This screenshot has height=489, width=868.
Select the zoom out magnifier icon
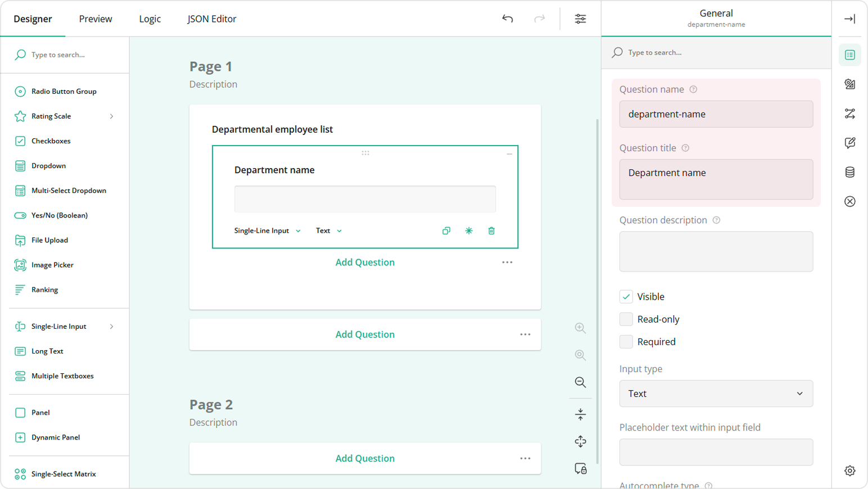(580, 382)
